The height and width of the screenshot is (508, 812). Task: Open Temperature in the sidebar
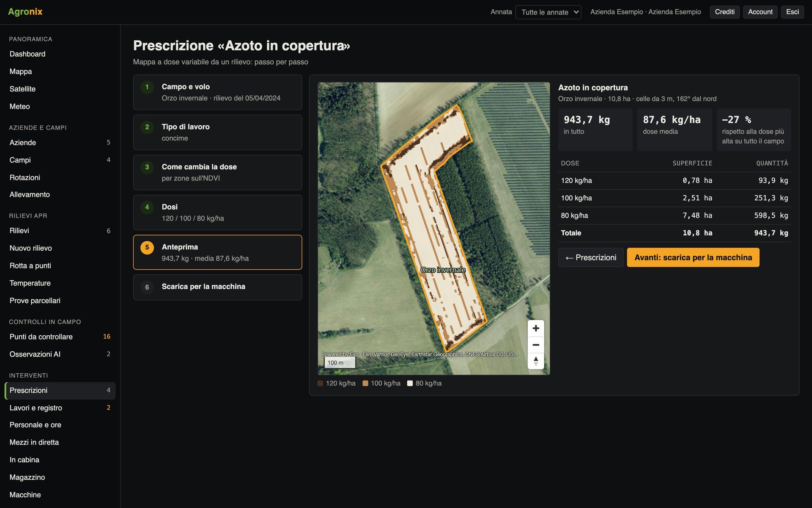60,283
